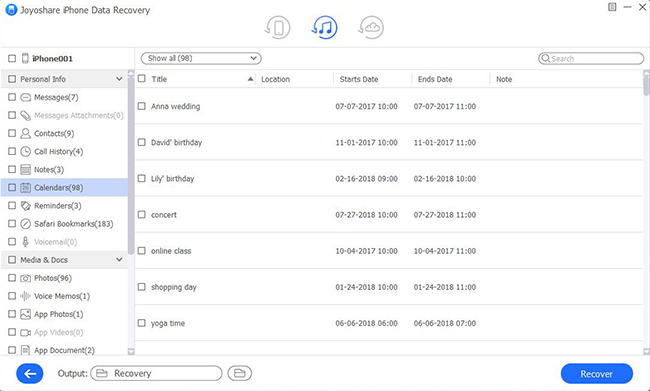Image resolution: width=650 pixels, height=391 pixels.
Task: Click the Voicemail microphone icon
Action: [x=26, y=242]
